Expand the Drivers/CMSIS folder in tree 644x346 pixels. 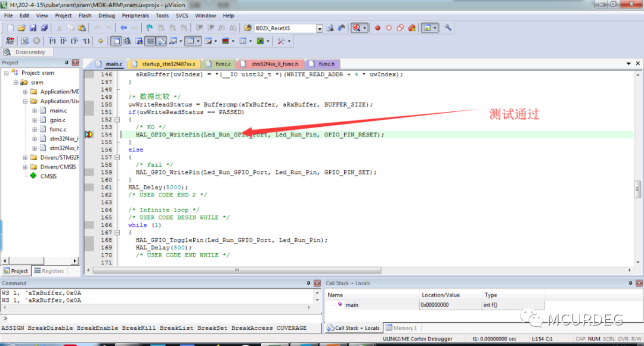(x=25, y=167)
